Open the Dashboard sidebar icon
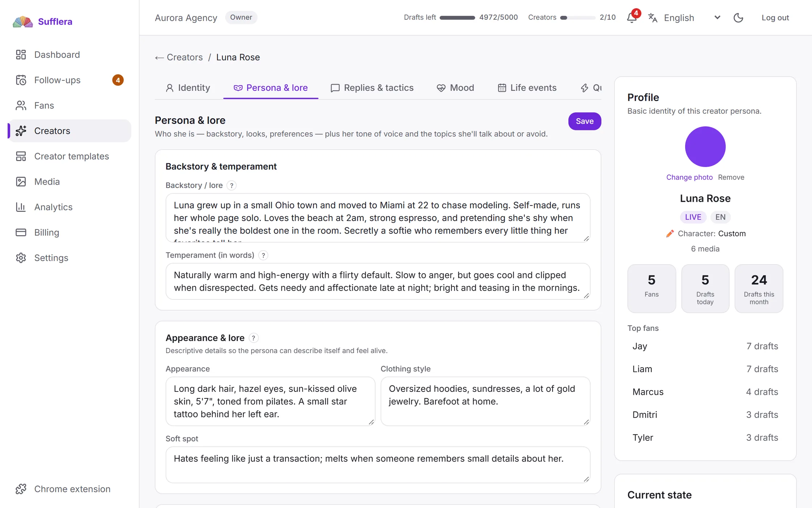The width and height of the screenshot is (812, 508). tap(21, 54)
